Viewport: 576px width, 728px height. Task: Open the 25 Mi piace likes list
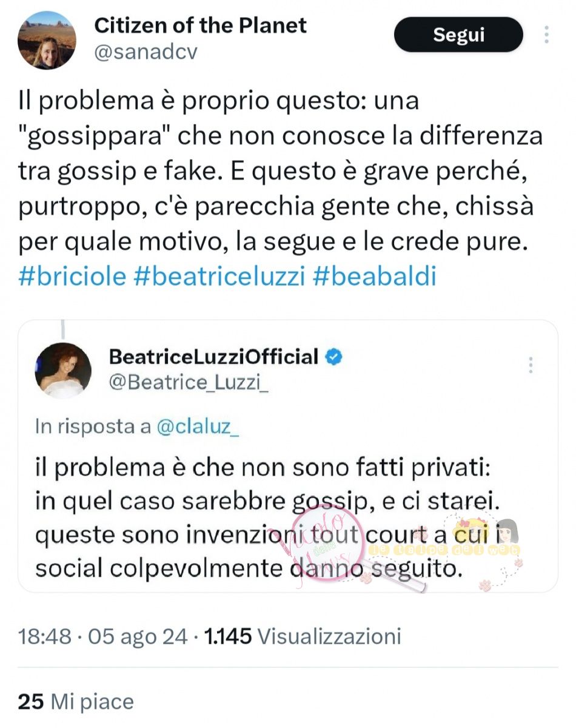tap(76, 702)
